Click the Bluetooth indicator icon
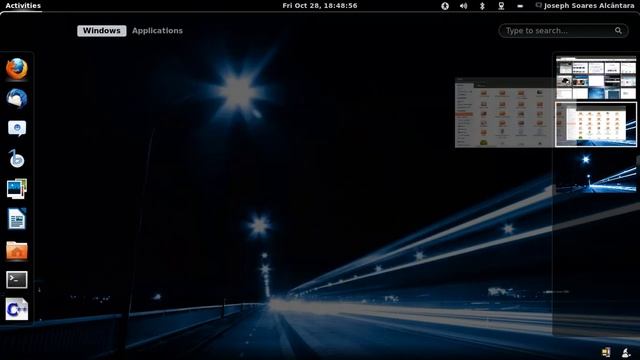The height and width of the screenshot is (360, 640). [482, 6]
